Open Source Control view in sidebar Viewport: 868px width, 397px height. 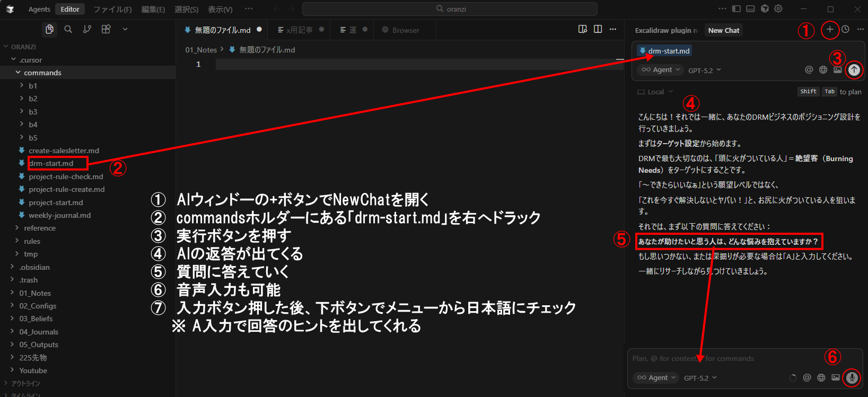[87, 30]
